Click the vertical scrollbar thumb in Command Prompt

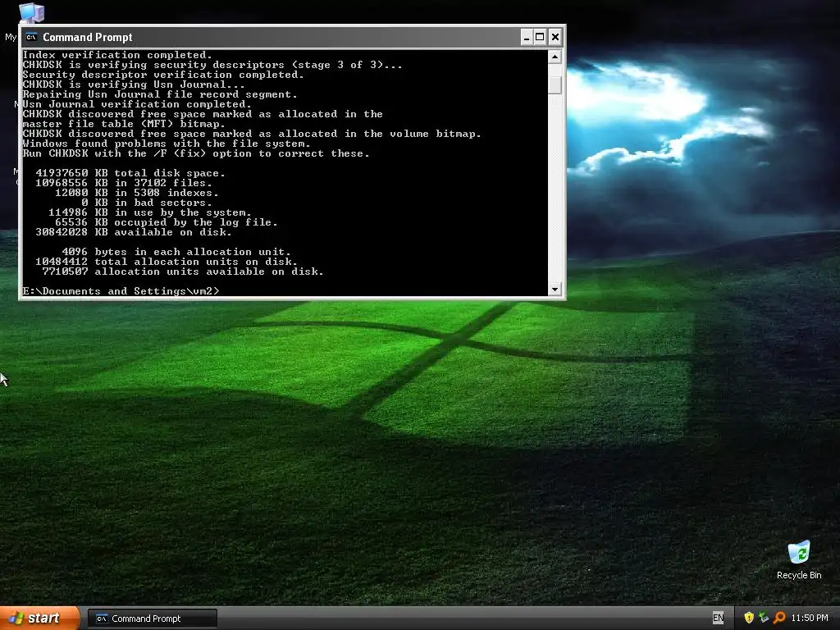coord(555,84)
